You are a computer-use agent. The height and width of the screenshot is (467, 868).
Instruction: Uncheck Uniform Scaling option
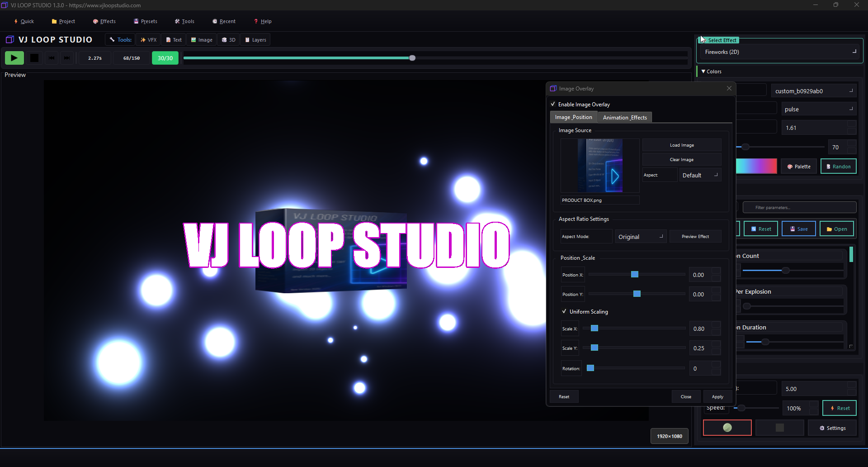pos(564,311)
